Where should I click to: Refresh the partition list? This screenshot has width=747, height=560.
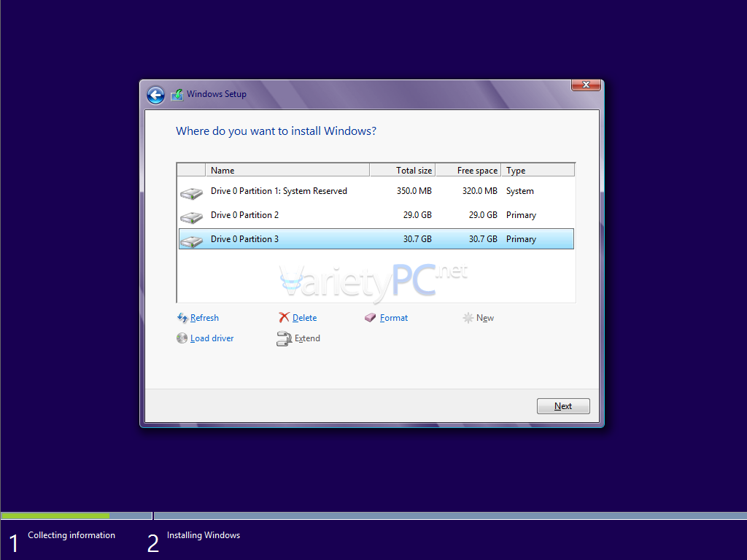204,318
